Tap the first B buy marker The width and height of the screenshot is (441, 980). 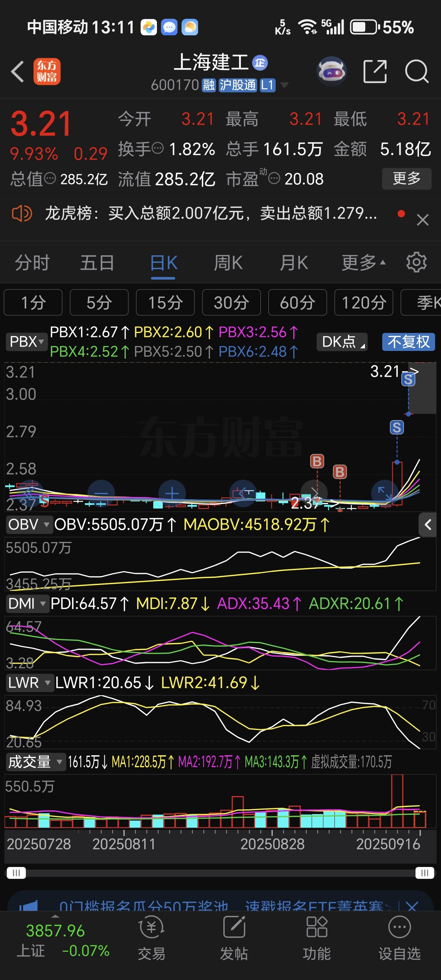click(x=317, y=461)
